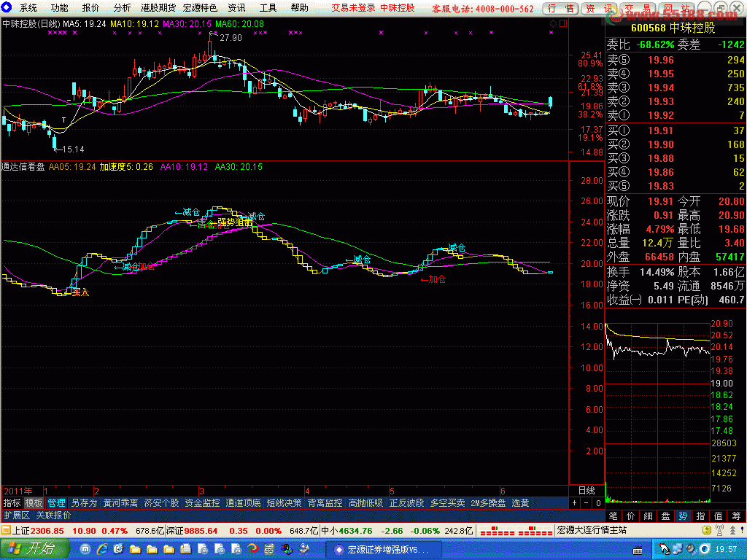Switch to the 济安个股 indicator tab
The width and height of the screenshot is (747, 560).
tap(161, 503)
